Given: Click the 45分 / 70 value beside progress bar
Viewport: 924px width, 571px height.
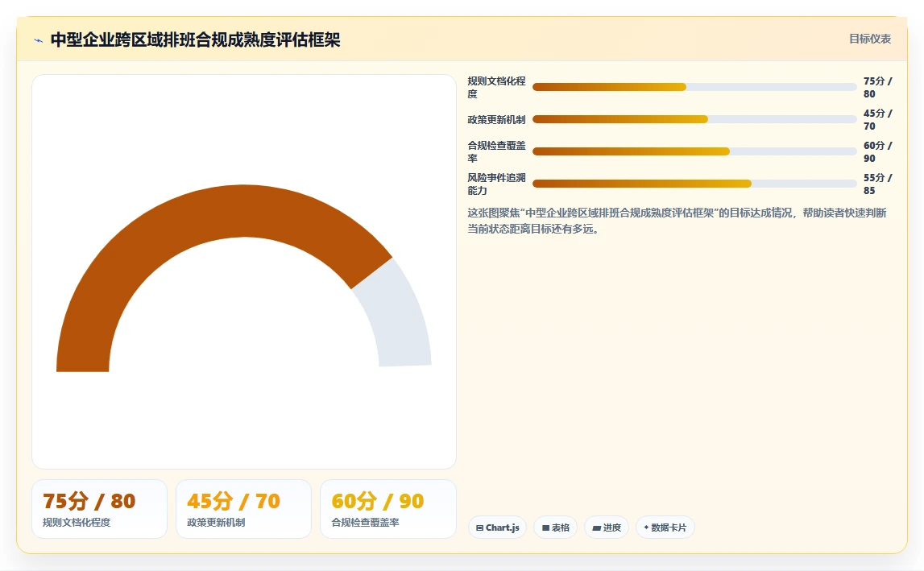Looking at the screenshot, I should [x=877, y=120].
